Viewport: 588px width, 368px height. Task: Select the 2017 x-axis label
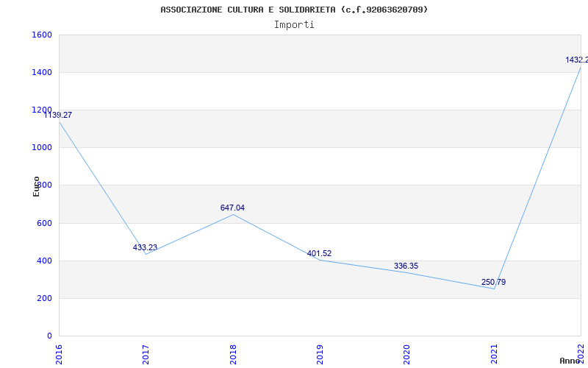point(146,354)
